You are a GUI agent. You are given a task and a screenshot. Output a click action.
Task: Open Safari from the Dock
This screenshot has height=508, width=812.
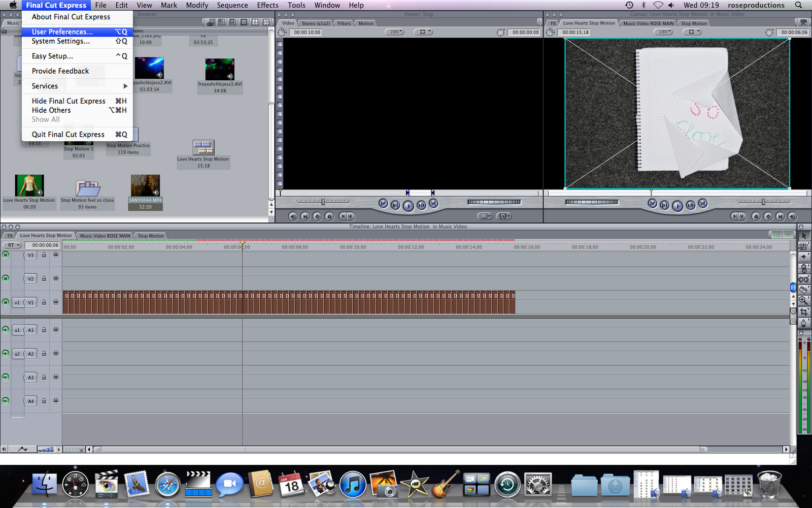[167, 484]
